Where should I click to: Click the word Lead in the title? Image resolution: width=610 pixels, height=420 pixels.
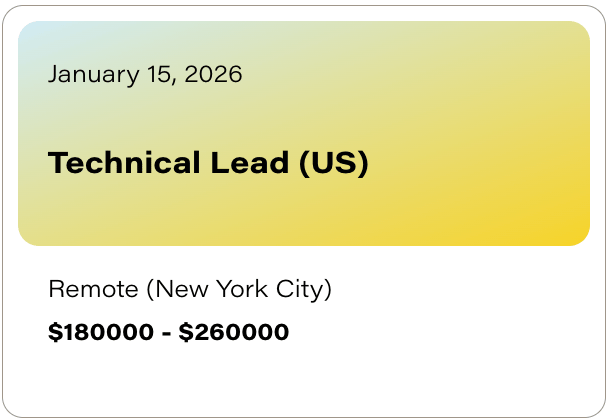click(x=250, y=162)
